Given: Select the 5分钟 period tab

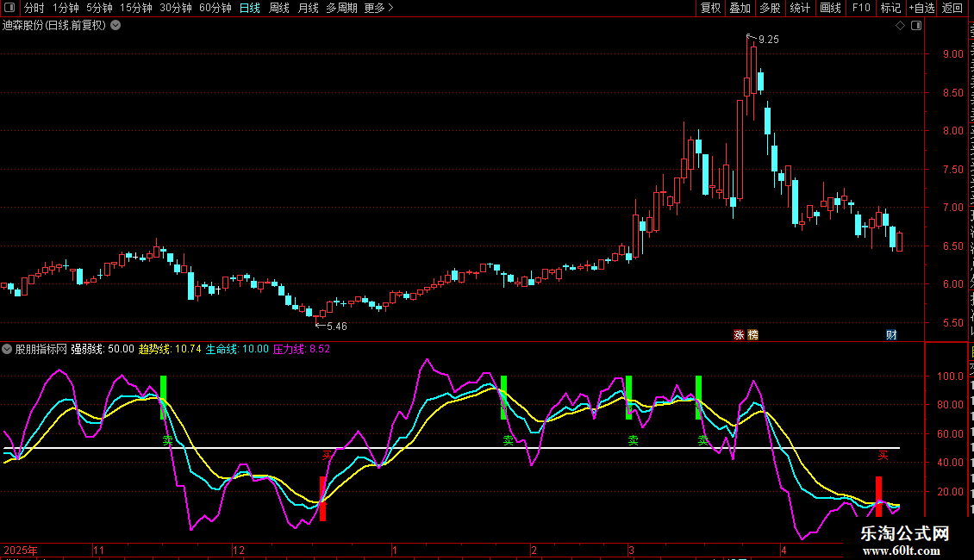Looking at the screenshot, I should [x=99, y=8].
